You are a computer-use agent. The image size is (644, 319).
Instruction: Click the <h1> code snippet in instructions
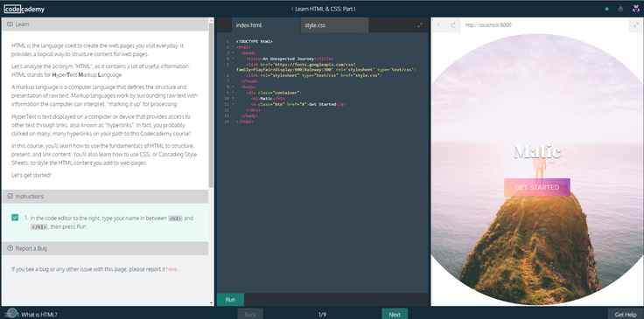coord(175,218)
